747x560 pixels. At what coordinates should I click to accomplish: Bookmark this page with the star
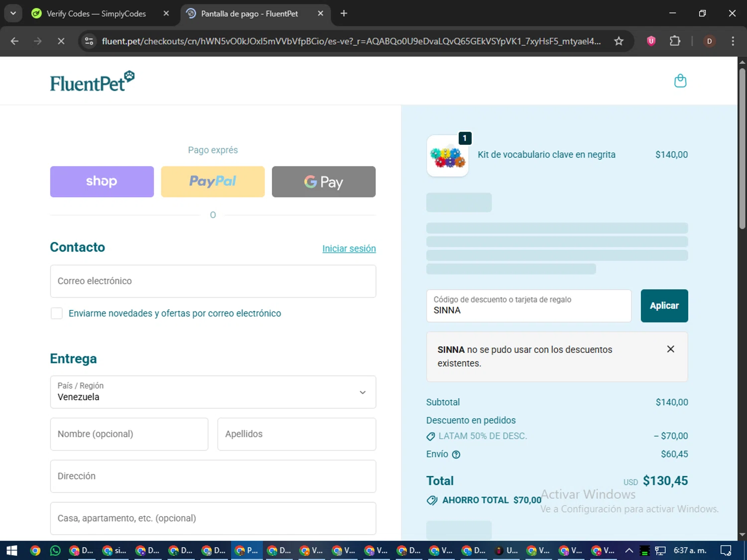[619, 41]
